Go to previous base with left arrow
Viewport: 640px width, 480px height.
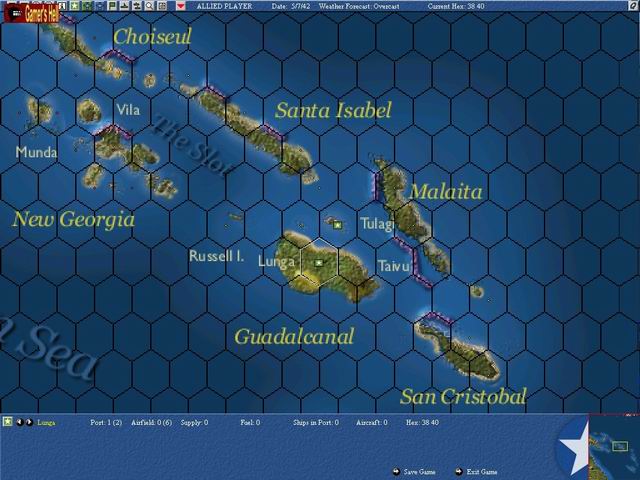tap(19, 422)
